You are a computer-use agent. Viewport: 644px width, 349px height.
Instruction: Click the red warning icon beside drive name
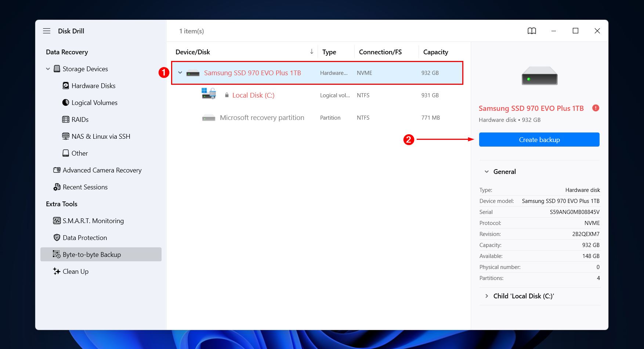click(596, 108)
